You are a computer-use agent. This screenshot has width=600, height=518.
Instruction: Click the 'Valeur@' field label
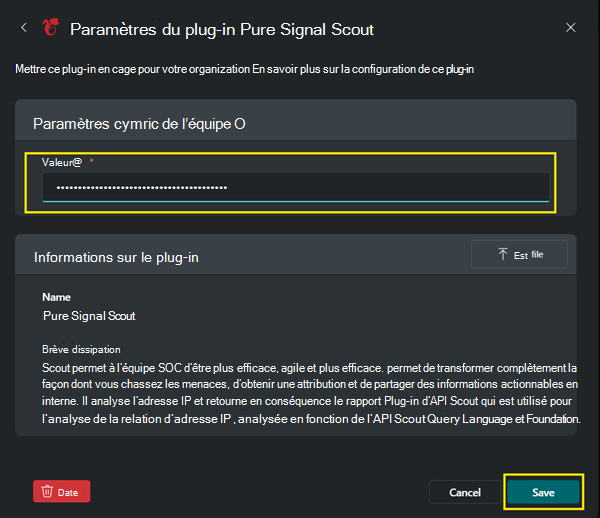(x=62, y=162)
